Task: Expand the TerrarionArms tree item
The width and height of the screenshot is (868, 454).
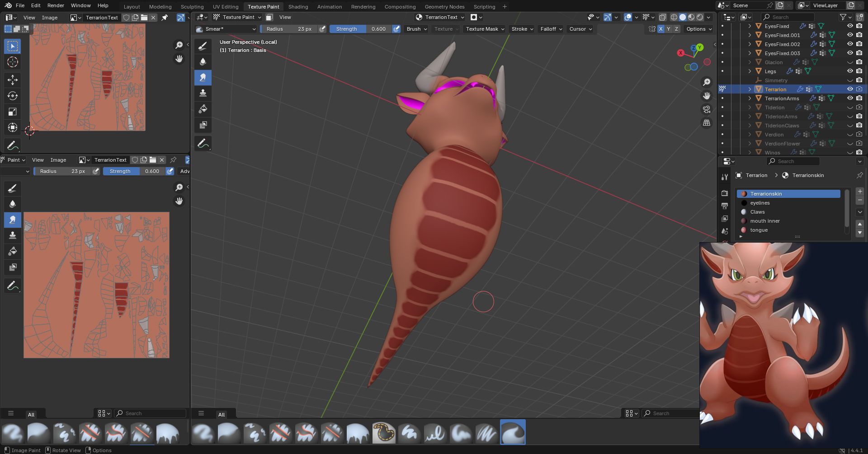Action: pos(750,98)
